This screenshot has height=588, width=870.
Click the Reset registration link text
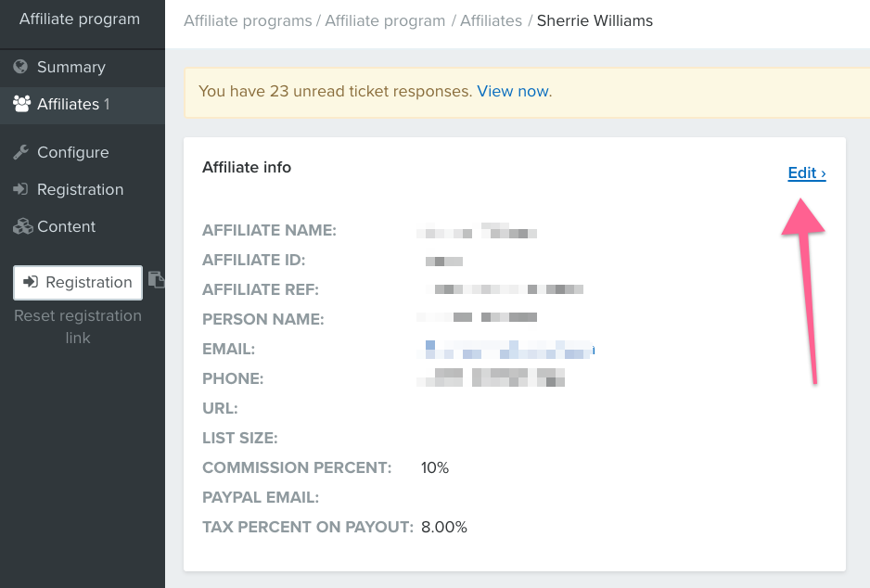coord(78,326)
